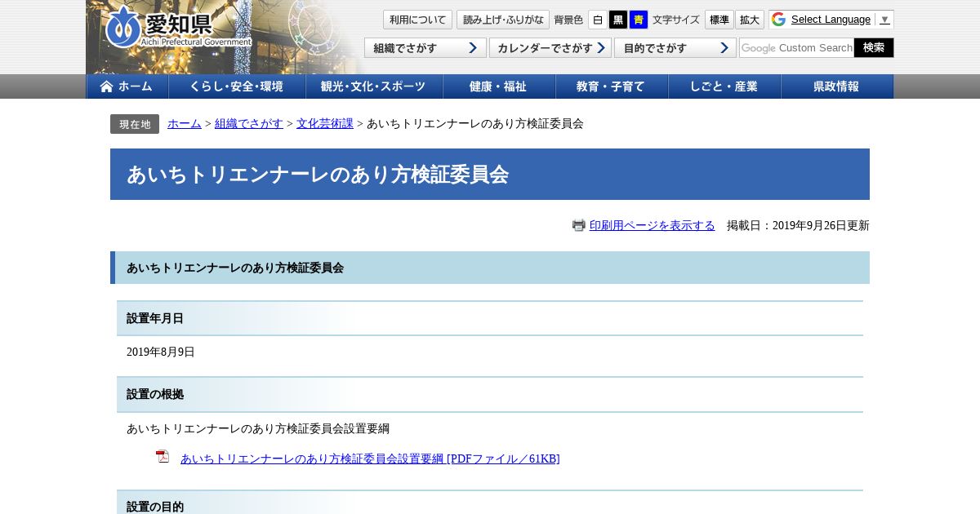Click the 掲載日 2019年9月26日更新 text
Image resolution: width=980 pixels, height=514 pixels.
[x=798, y=225]
